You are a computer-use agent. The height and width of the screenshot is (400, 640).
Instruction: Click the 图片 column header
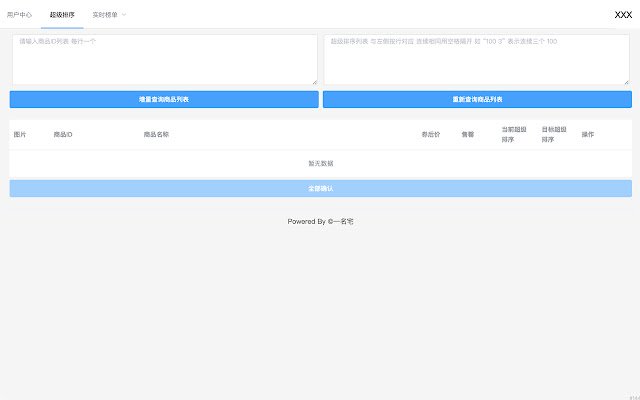click(x=20, y=134)
